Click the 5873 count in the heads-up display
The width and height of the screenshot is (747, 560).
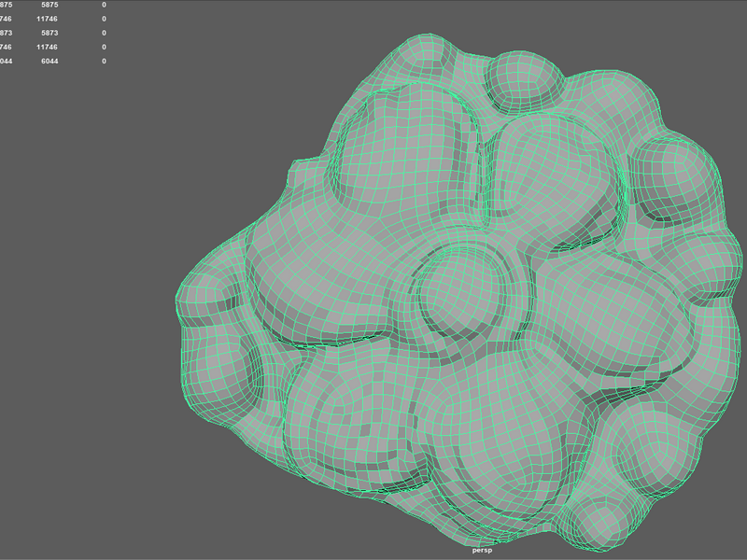pyautogui.click(x=49, y=33)
